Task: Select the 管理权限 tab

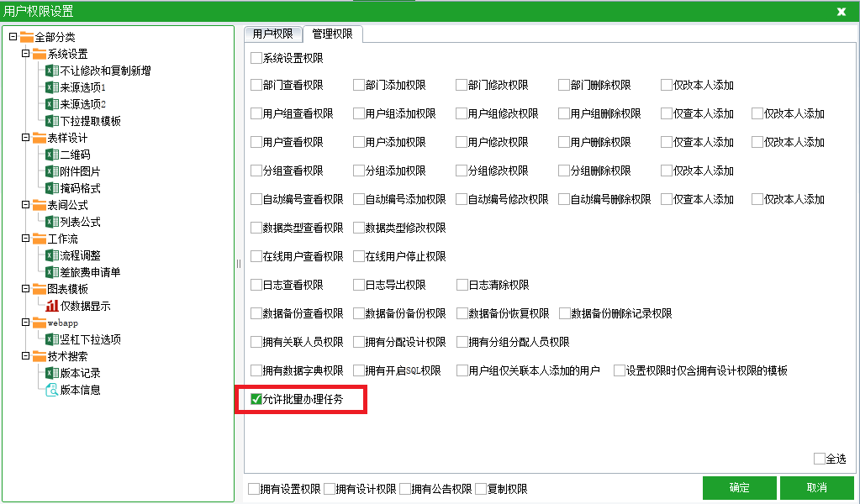Action: tap(332, 34)
